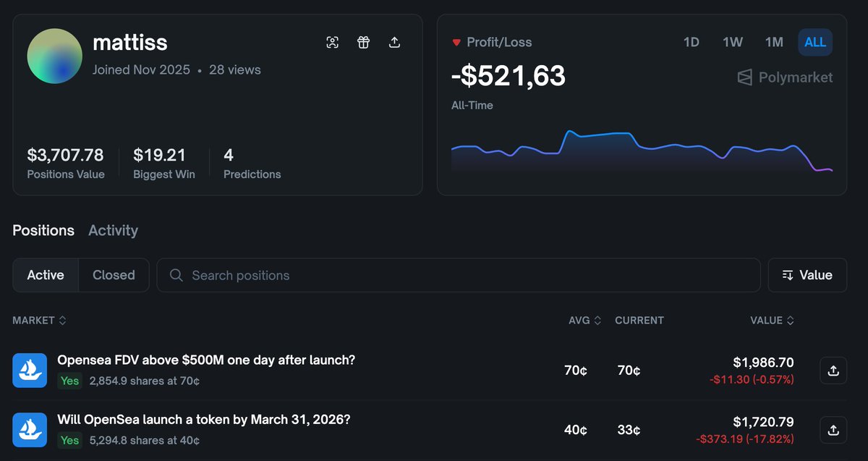Show Closed positions
The width and height of the screenshot is (868, 461).
[114, 275]
